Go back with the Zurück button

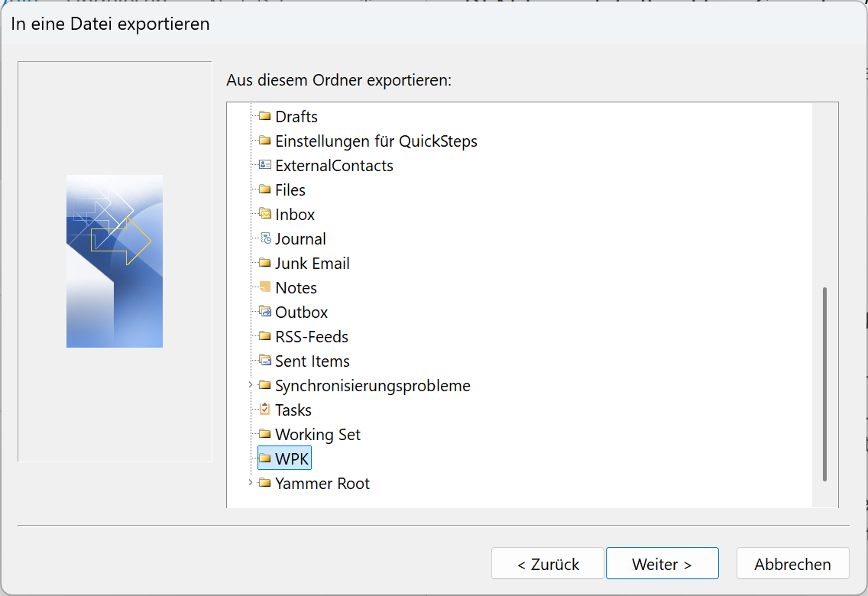pyautogui.click(x=548, y=563)
